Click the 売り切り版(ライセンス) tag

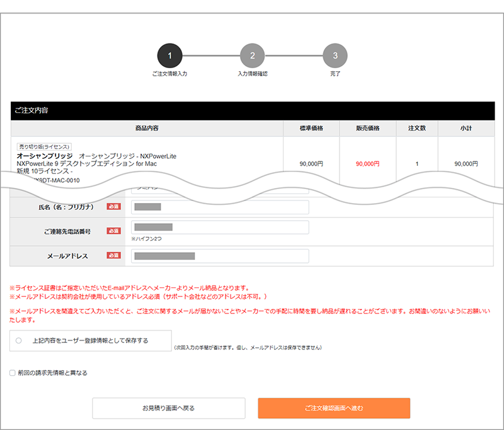click(44, 147)
